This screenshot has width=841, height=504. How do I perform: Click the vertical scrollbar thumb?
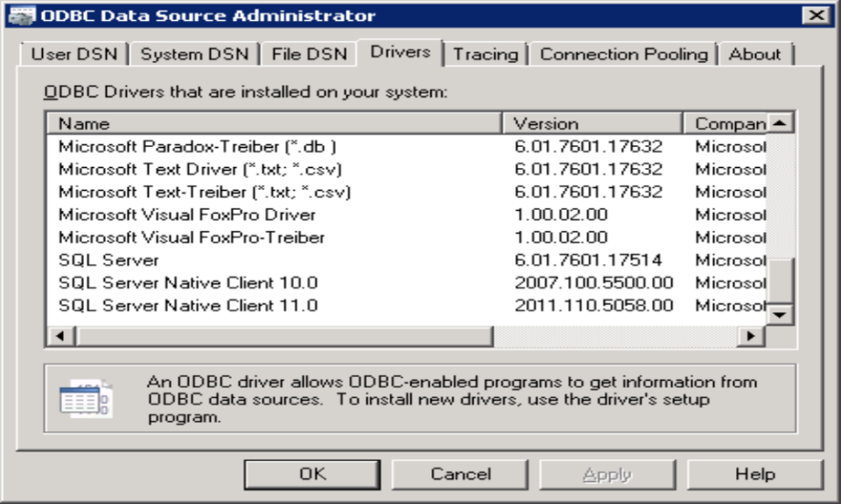(780, 281)
